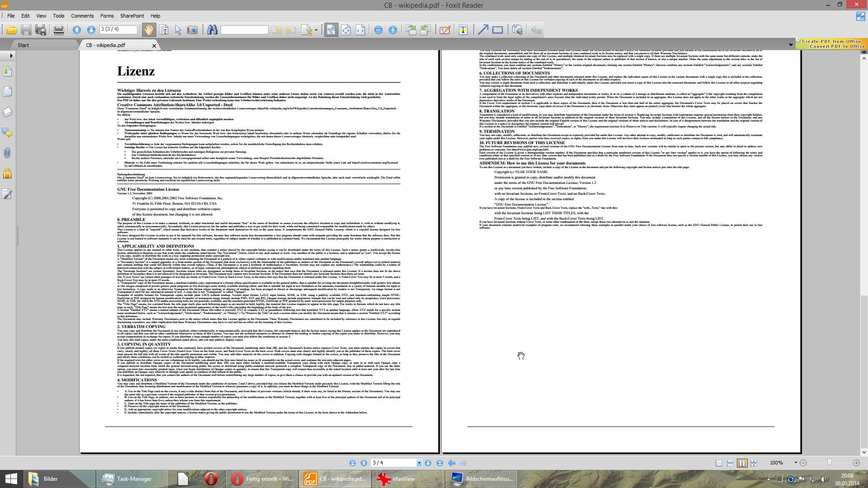Screen dimensions: 868x488
Task: Select the Hand tool
Action: [x=148, y=30]
